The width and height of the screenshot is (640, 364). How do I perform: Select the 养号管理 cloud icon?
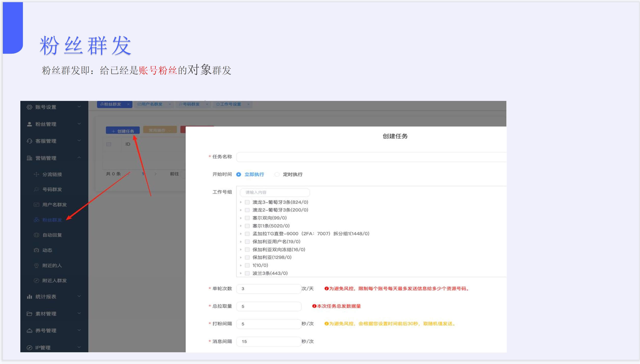click(30, 330)
